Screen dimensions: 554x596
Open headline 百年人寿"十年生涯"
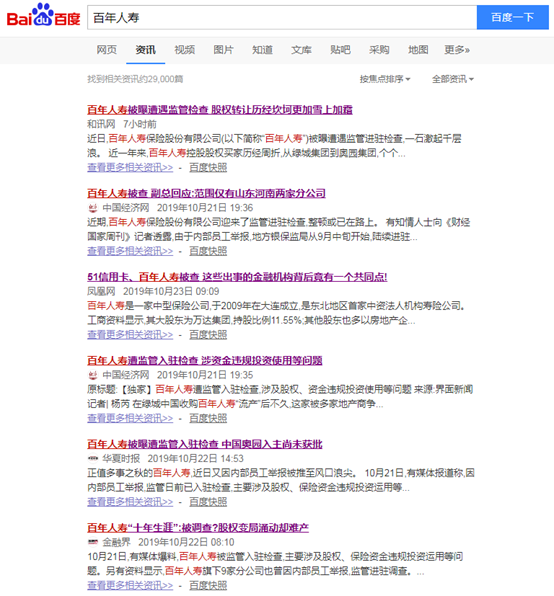point(198,528)
